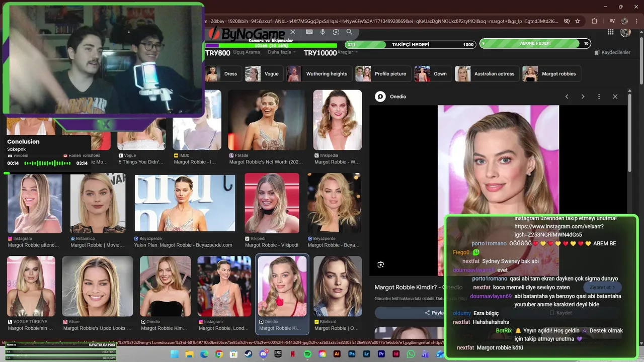Show next image in the Onedio preview
The width and height of the screenshot is (644, 362).
pyautogui.click(x=583, y=97)
